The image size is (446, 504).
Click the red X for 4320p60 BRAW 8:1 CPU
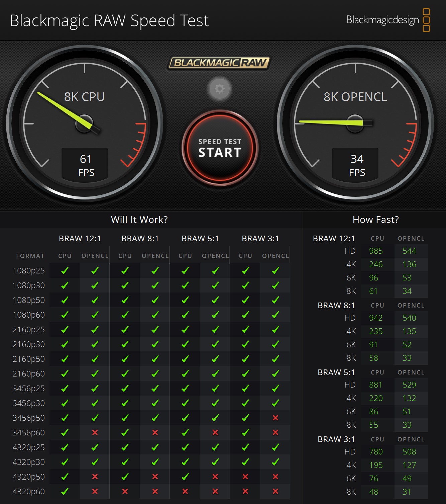[125, 491]
